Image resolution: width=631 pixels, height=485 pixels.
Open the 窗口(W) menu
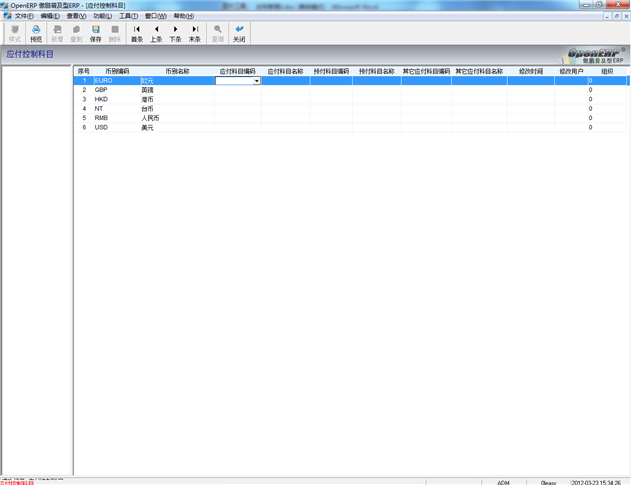[x=155, y=16]
